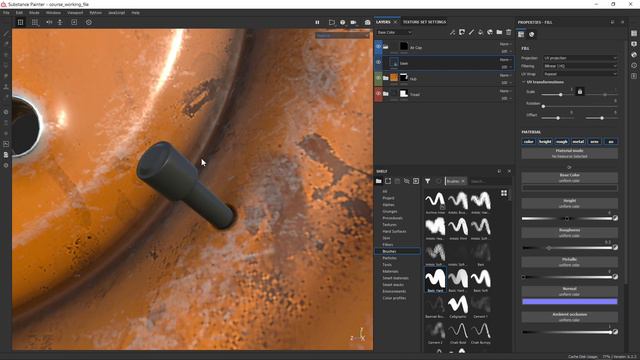The width and height of the screenshot is (640, 360).
Task: Hide the Tread folder layer
Action: 378,93
